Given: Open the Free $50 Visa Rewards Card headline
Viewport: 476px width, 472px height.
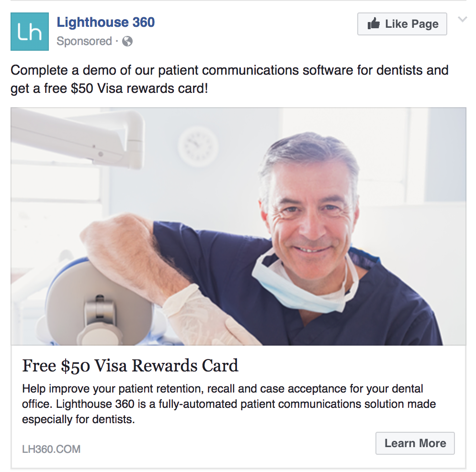Looking at the screenshot, I should tap(130, 365).
